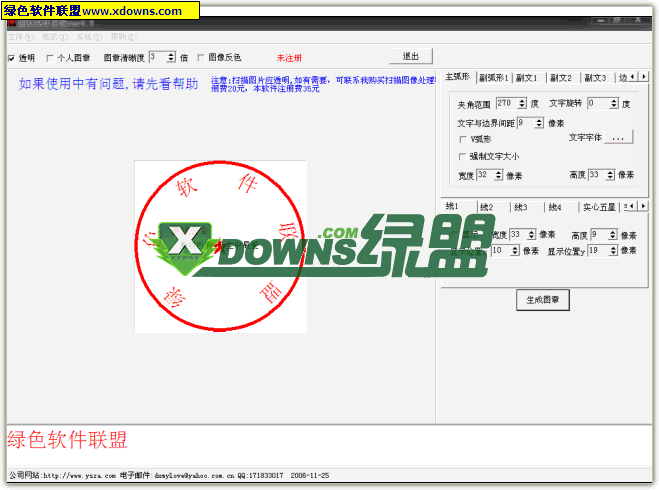
Task: Check the 强制文字大小 option
Action: tap(462, 157)
